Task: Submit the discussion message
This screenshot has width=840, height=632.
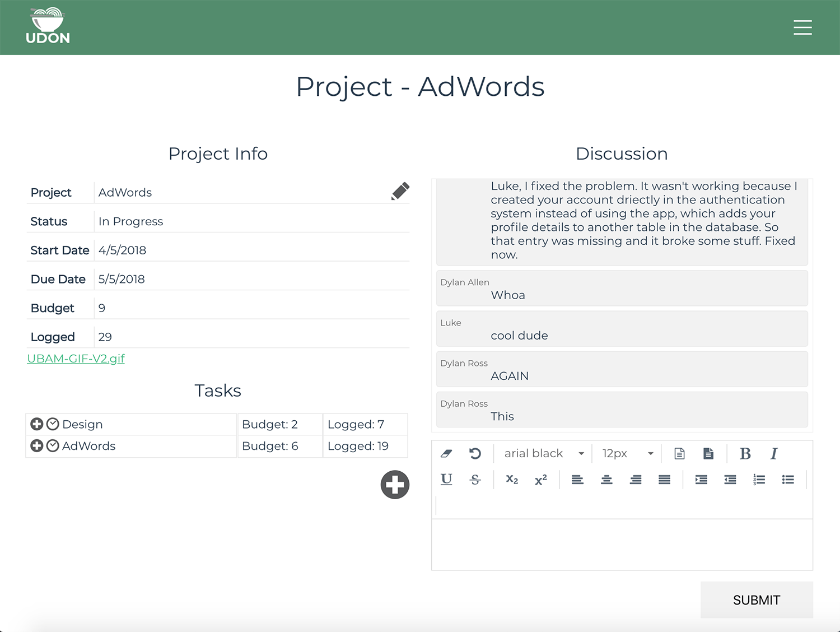Action: pyautogui.click(x=757, y=600)
